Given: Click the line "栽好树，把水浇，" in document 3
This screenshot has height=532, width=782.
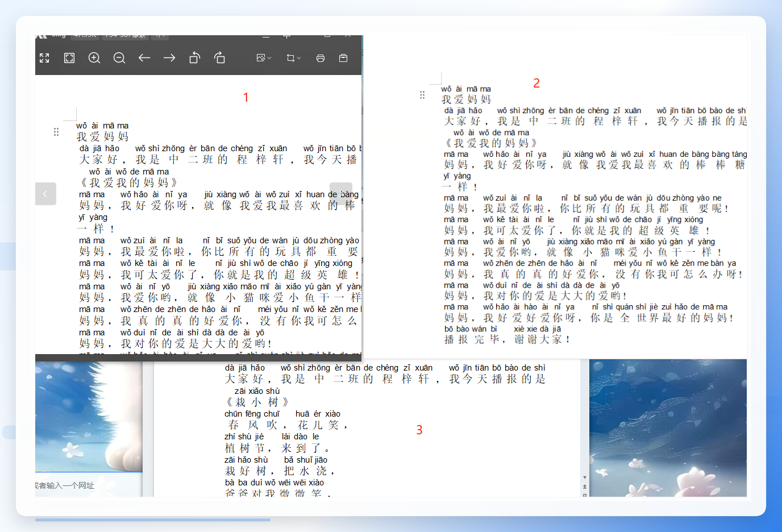Looking at the screenshot, I should (280, 471).
